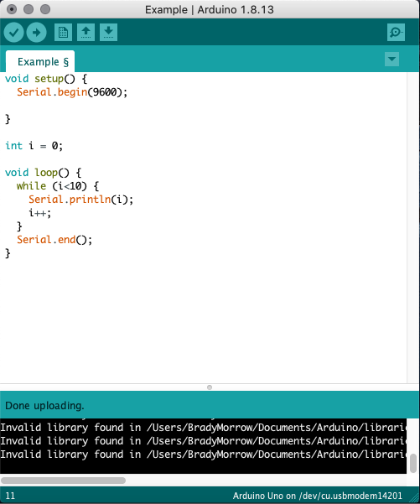
Task: Click the 'while (i<10) {' code line
Action: pyautogui.click(x=58, y=186)
